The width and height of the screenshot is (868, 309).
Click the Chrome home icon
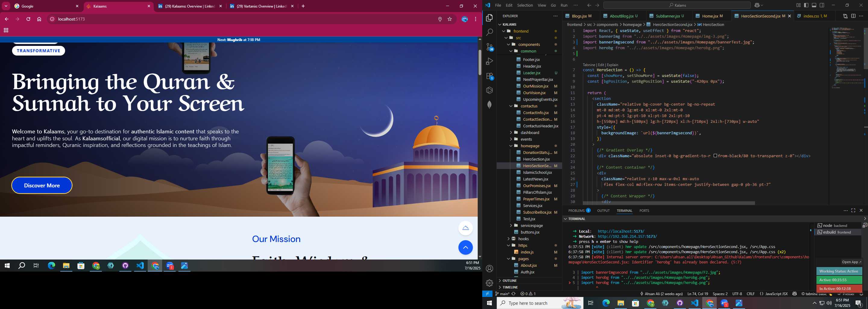point(39,19)
